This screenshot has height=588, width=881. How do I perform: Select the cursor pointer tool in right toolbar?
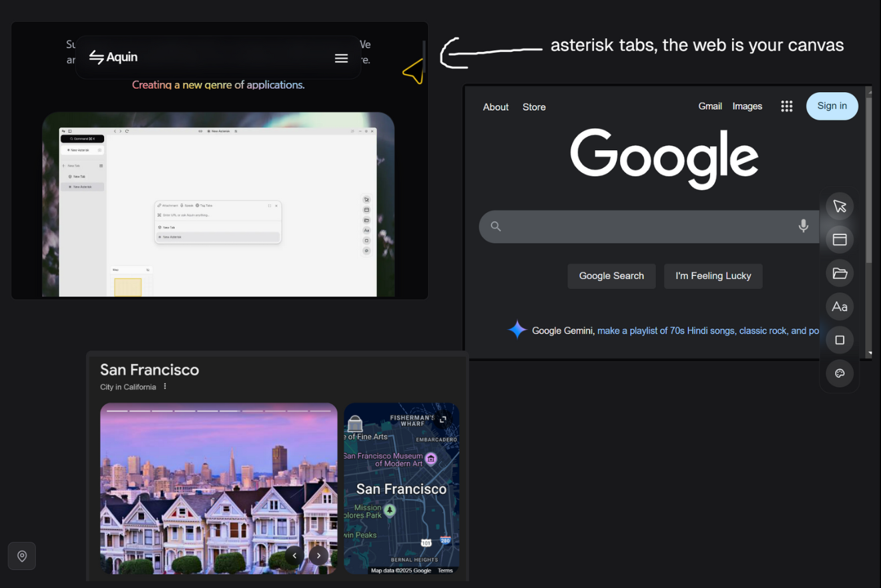[x=840, y=206]
